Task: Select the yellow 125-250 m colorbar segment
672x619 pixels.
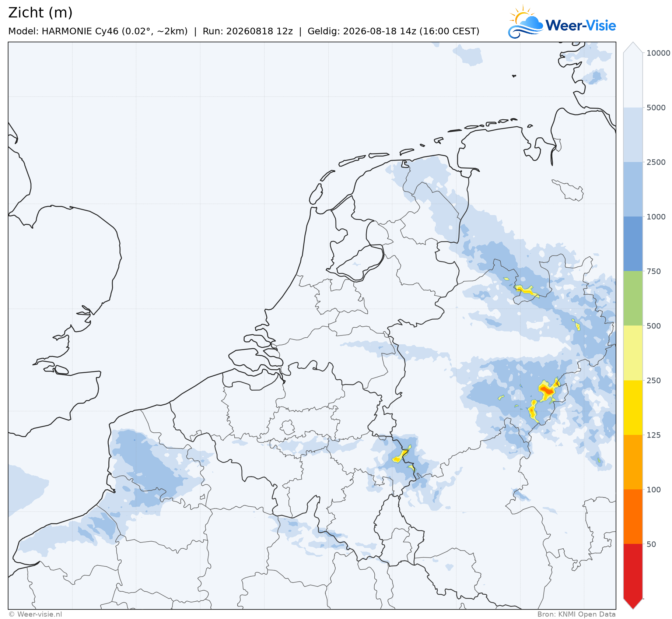Action: [x=633, y=408]
